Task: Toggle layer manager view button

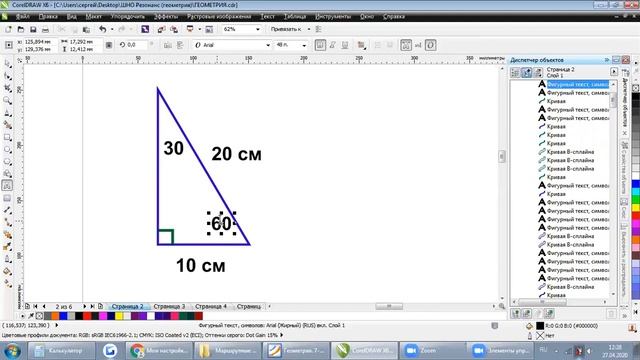Action: 538,73
